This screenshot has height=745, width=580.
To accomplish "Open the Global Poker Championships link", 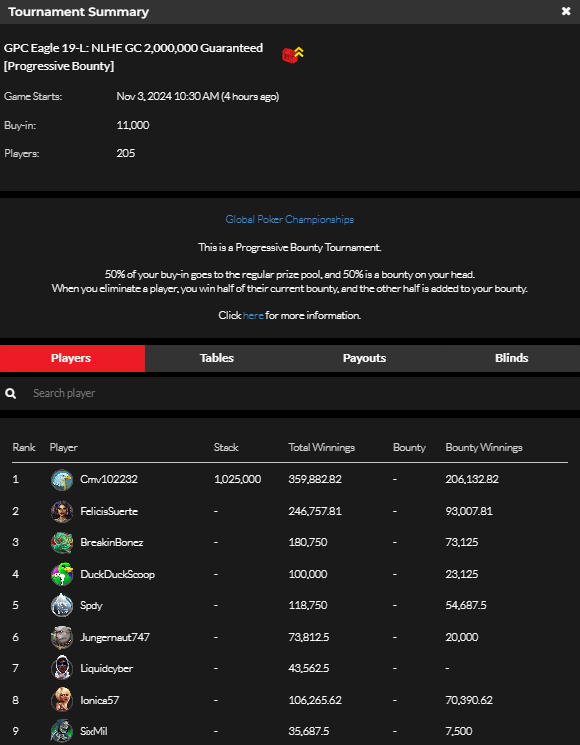I will coord(290,220).
